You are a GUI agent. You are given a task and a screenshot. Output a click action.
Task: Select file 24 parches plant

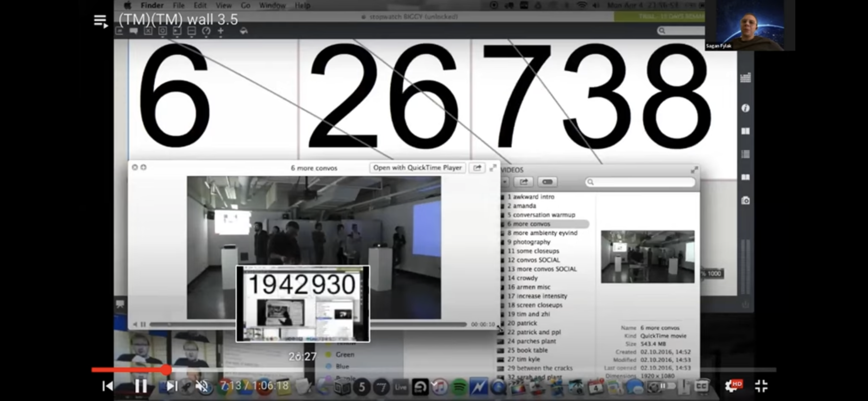(x=531, y=341)
